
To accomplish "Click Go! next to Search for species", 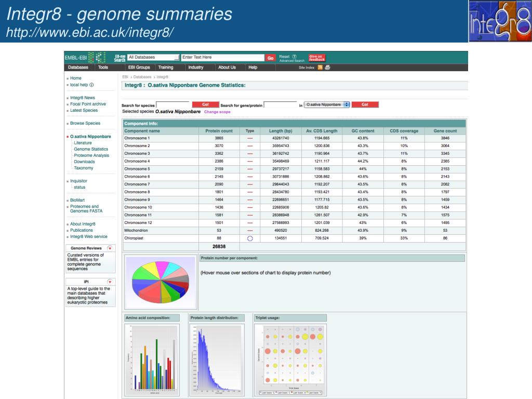I will tap(205, 104).
